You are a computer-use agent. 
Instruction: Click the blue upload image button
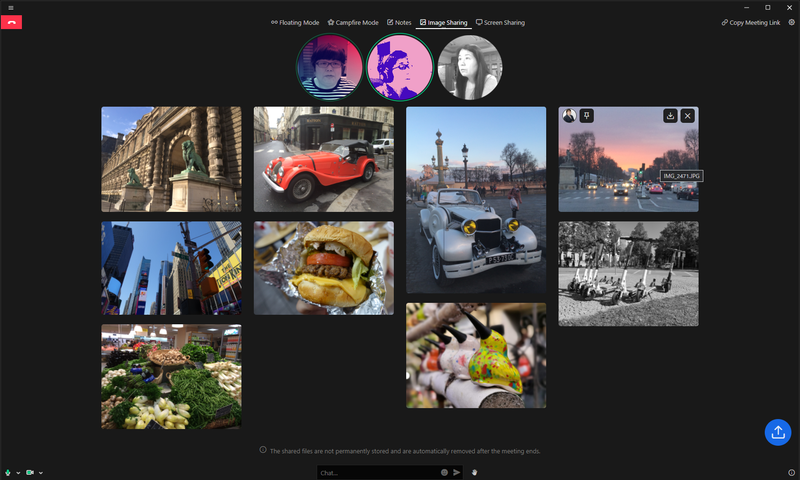[778, 432]
